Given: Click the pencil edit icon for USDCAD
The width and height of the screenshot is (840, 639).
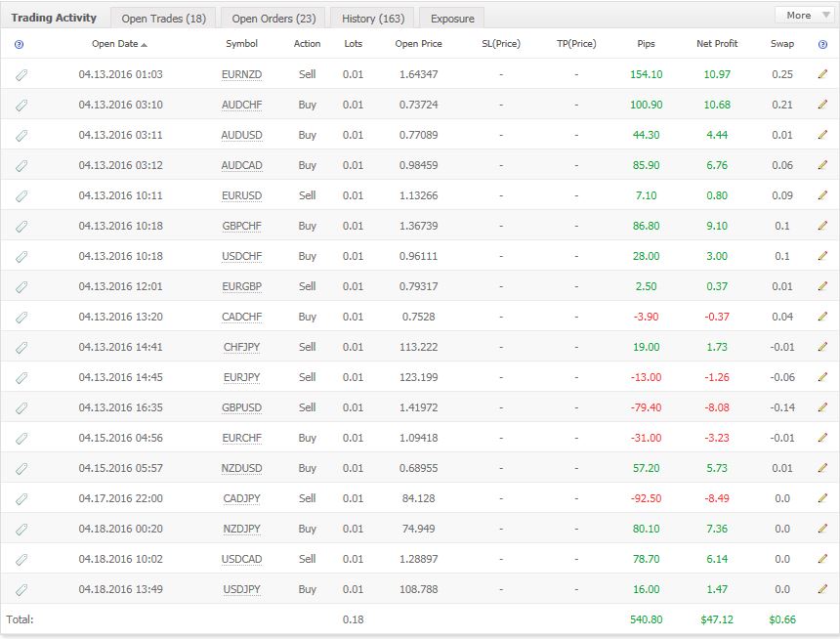Looking at the screenshot, I should click(x=822, y=559).
